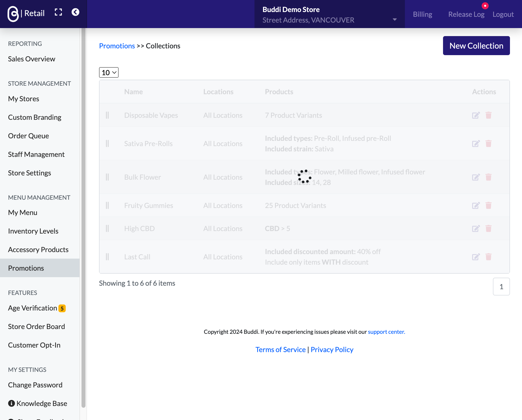Expand the Buddi Demo Store selector
The height and width of the screenshot is (420, 522).
(329, 14)
